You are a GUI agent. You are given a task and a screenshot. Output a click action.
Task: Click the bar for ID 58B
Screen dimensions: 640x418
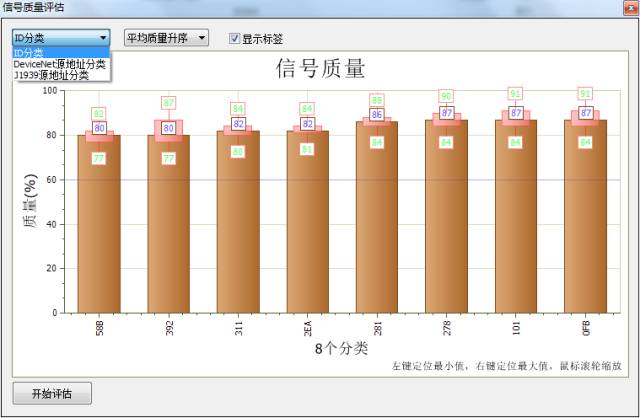(x=99, y=224)
